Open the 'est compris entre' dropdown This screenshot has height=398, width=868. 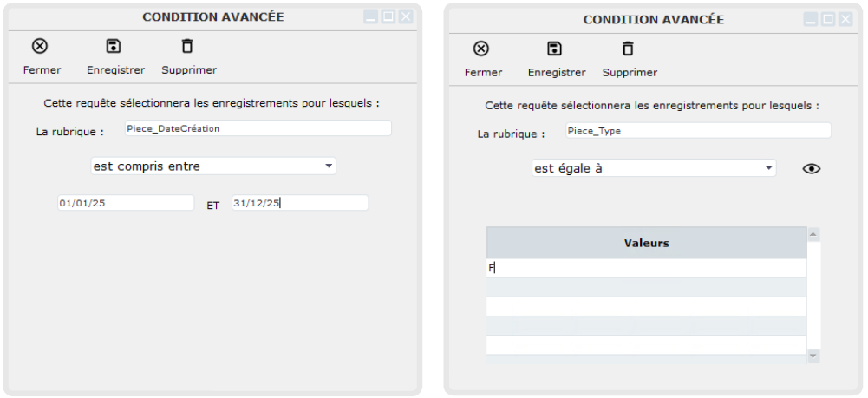click(x=213, y=166)
